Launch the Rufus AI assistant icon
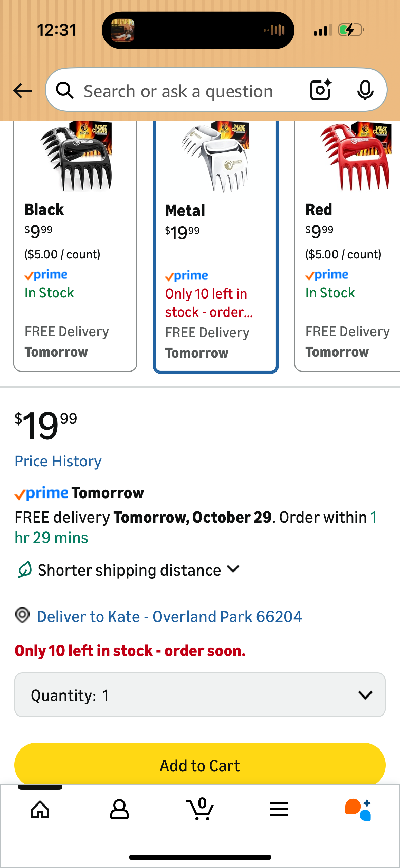 358,810
